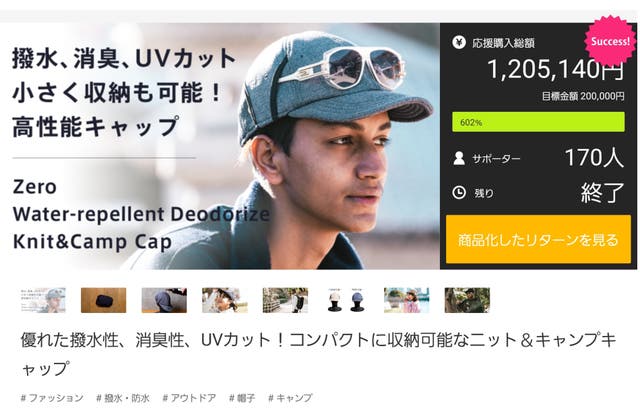Select first thumbnail with cap banner
The height and width of the screenshot is (414, 640).
[43, 300]
